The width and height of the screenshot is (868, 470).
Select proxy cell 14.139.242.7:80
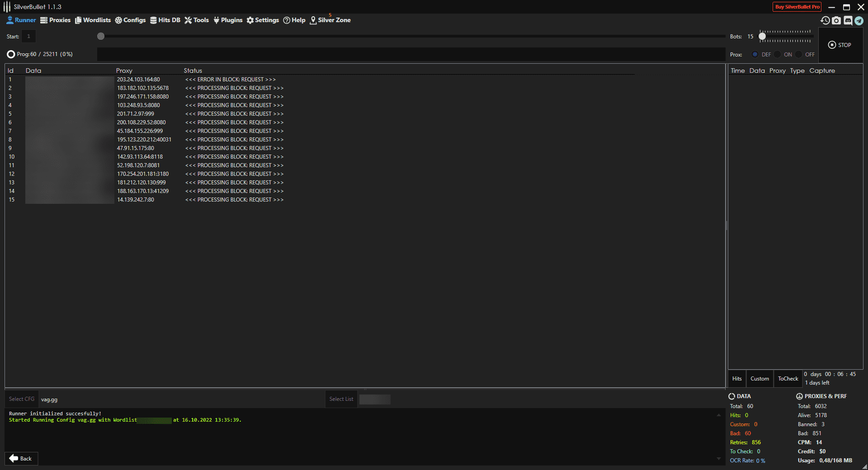[x=136, y=200]
